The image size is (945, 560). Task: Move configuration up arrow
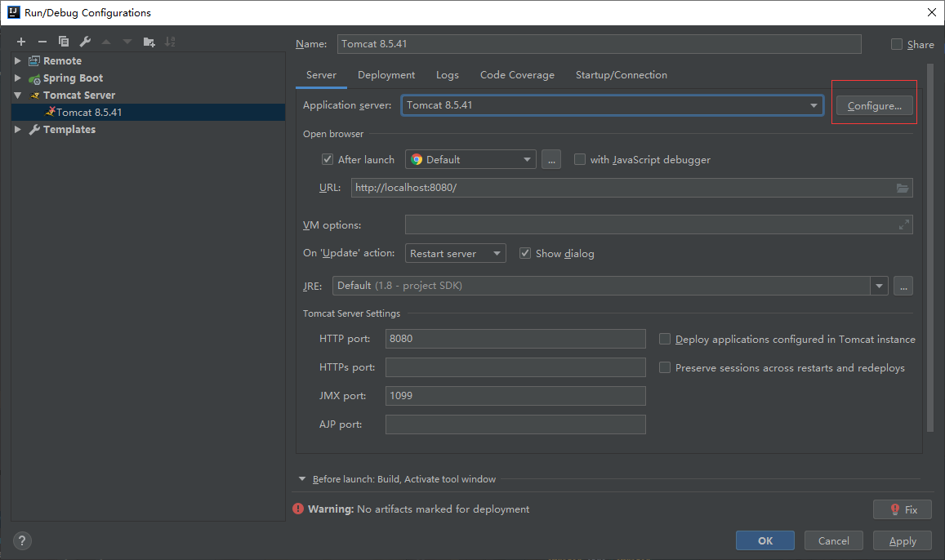(x=106, y=42)
